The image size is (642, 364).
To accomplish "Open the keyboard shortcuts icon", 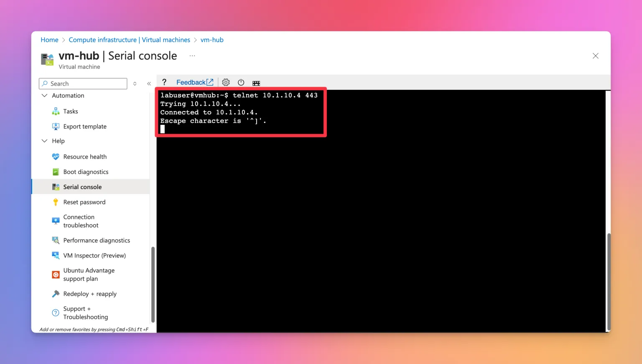I will tap(256, 83).
